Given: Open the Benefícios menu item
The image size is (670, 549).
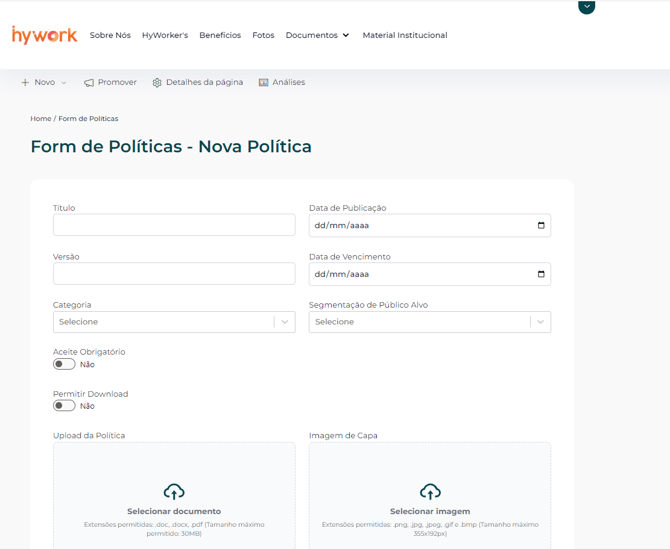Looking at the screenshot, I should click(220, 35).
